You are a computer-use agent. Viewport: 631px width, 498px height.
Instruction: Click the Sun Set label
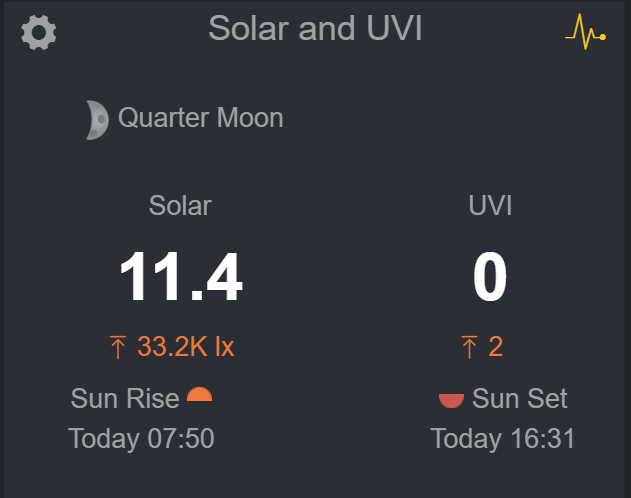[x=519, y=398]
